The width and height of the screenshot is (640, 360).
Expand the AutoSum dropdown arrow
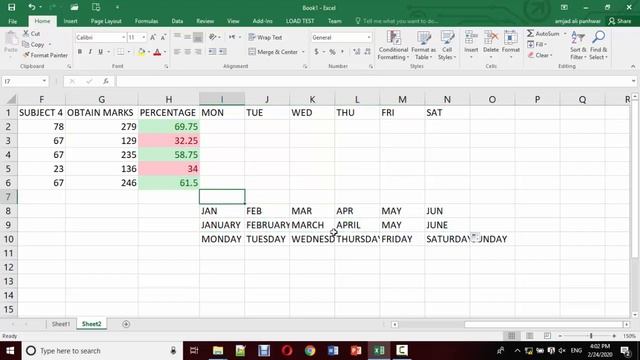point(565,33)
